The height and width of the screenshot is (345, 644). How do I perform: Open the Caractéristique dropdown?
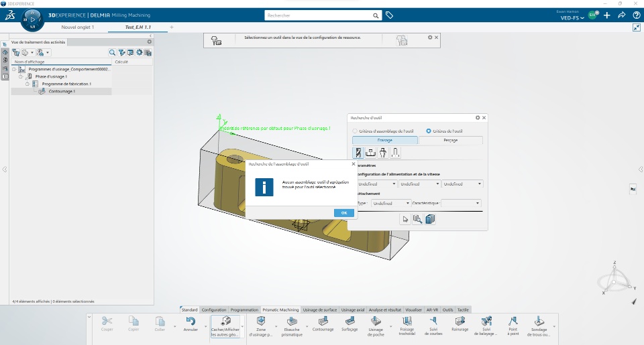click(461, 203)
